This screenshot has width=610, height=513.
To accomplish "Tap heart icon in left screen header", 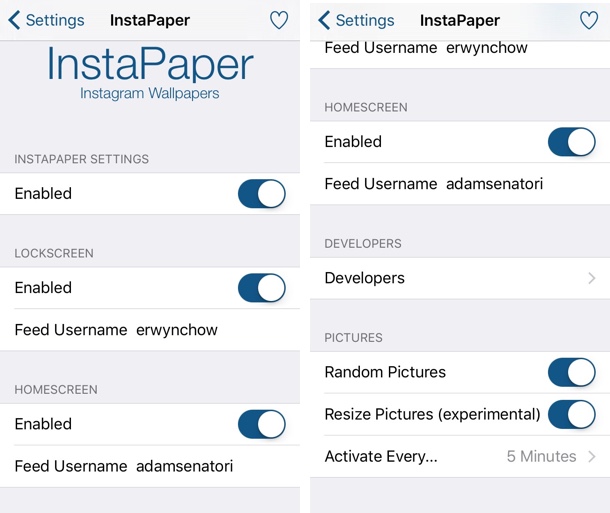I will (x=279, y=20).
